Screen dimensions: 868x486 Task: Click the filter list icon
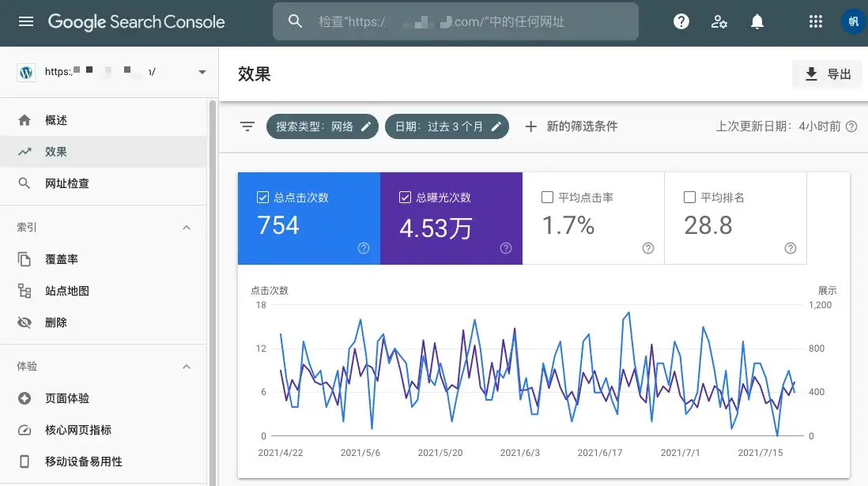(247, 126)
